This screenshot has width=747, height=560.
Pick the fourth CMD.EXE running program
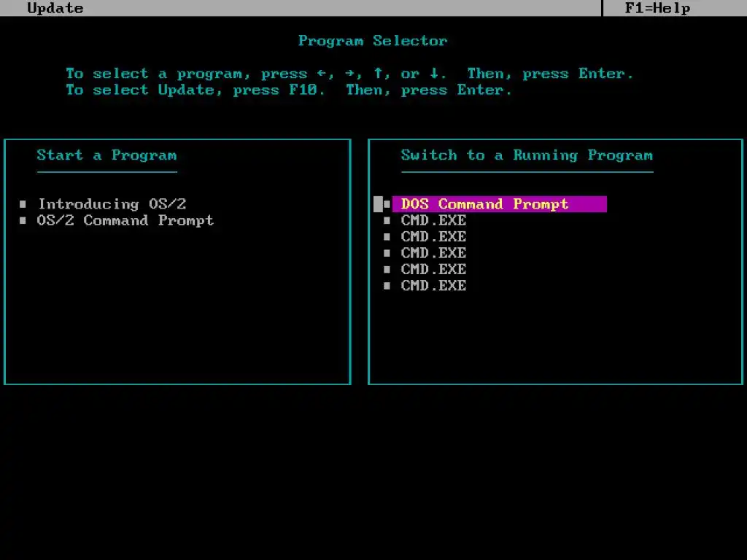(433, 270)
